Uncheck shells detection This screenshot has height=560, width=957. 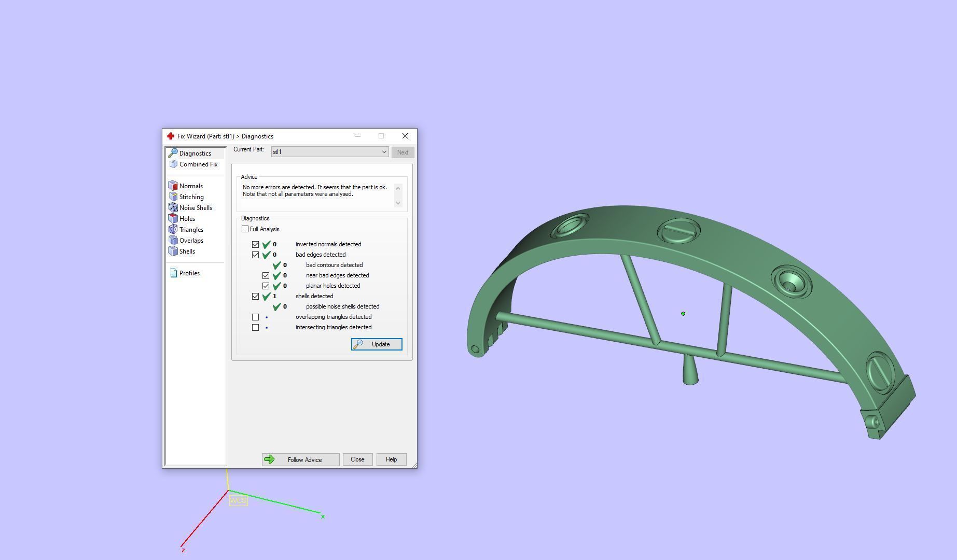click(x=255, y=296)
